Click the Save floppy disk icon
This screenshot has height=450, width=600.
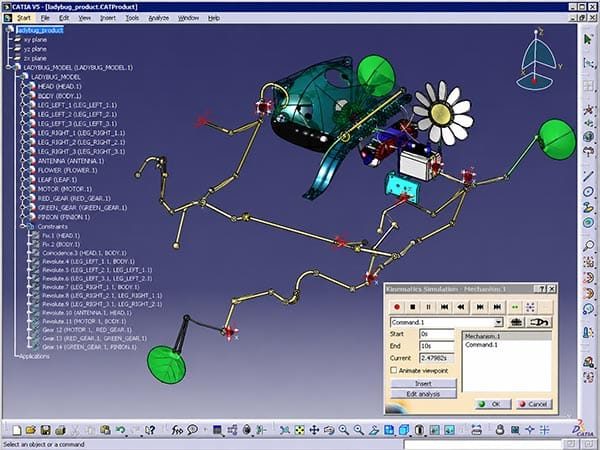point(45,430)
